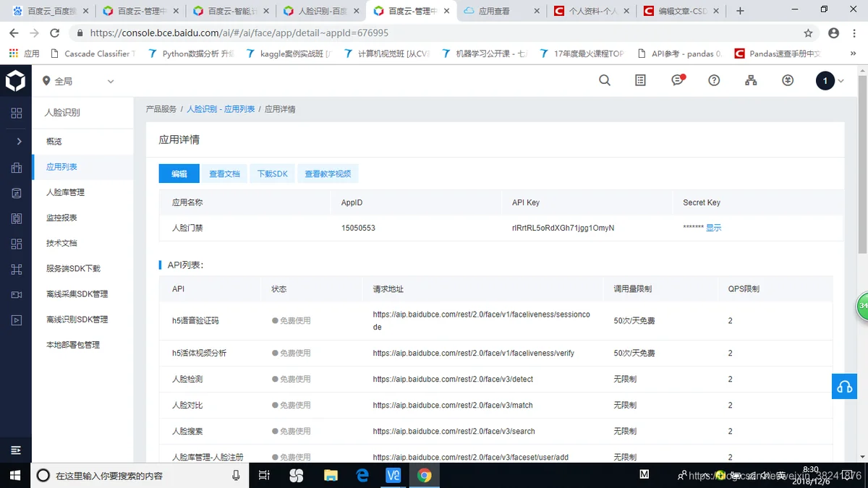Open File Explorer from the taskbar
Screen dimensions: 868x488
pos(331,475)
